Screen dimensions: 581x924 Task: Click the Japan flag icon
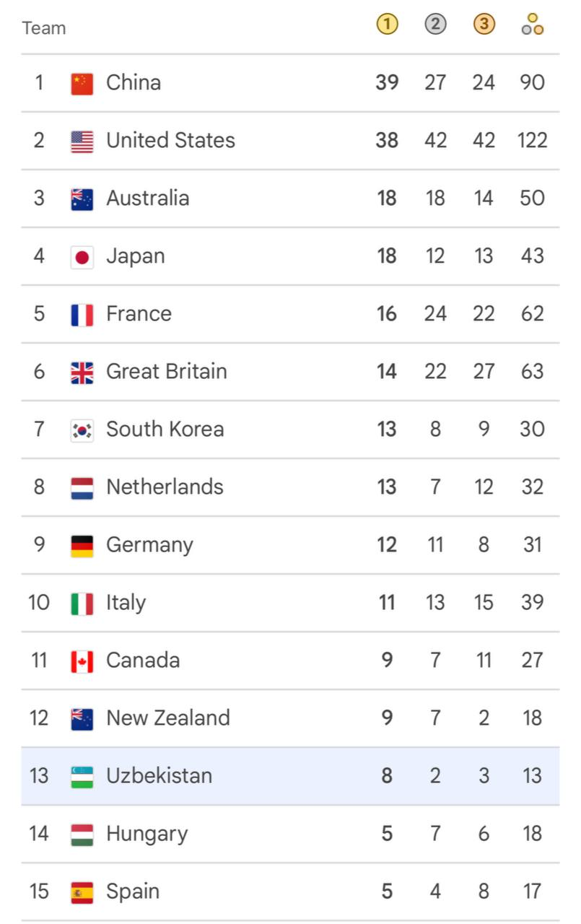click(x=82, y=256)
